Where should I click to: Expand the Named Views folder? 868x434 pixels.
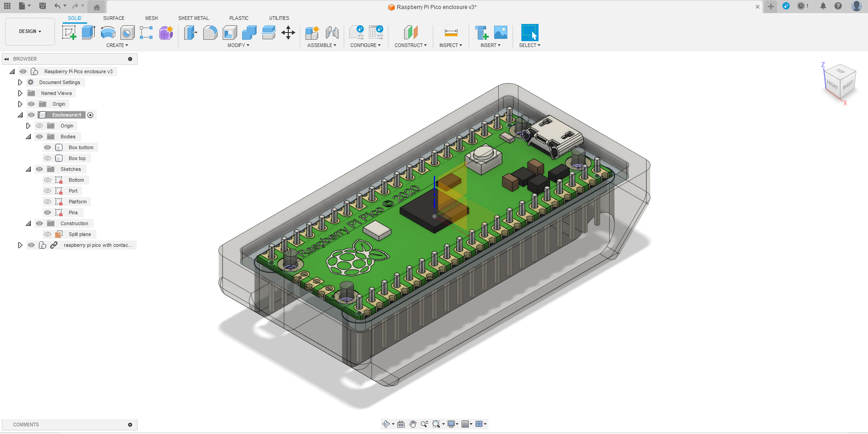coord(20,93)
